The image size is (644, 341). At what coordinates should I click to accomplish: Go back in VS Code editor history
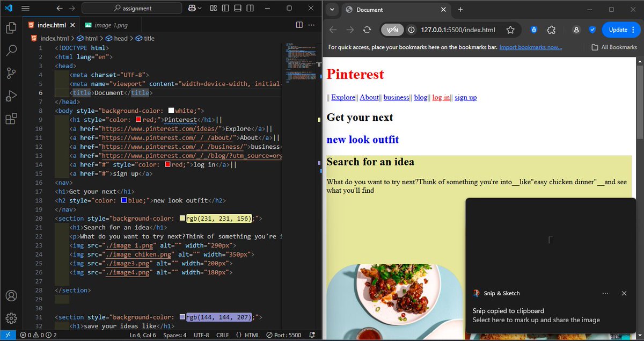click(x=60, y=9)
